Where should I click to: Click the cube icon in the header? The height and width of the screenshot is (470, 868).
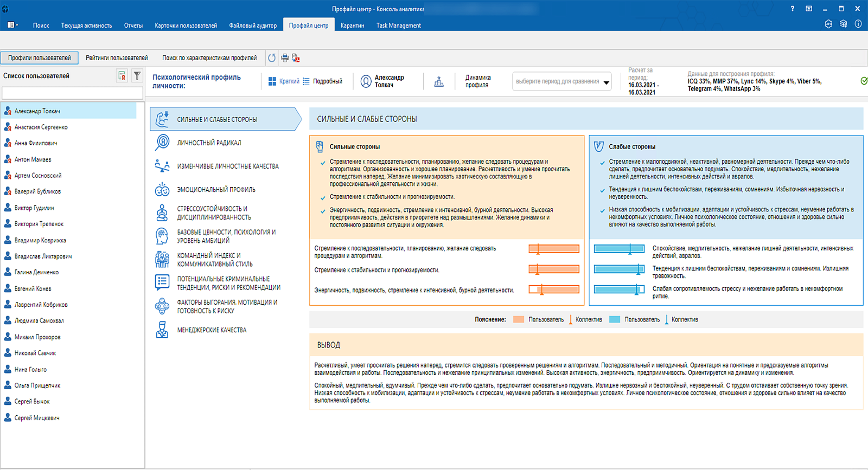(x=843, y=24)
